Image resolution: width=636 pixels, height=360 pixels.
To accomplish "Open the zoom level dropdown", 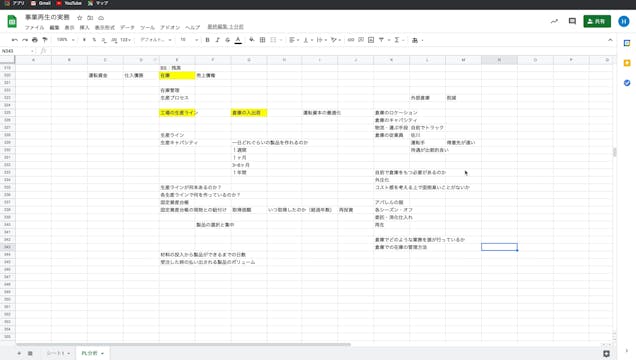I will pyautogui.click(x=66, y=40).
